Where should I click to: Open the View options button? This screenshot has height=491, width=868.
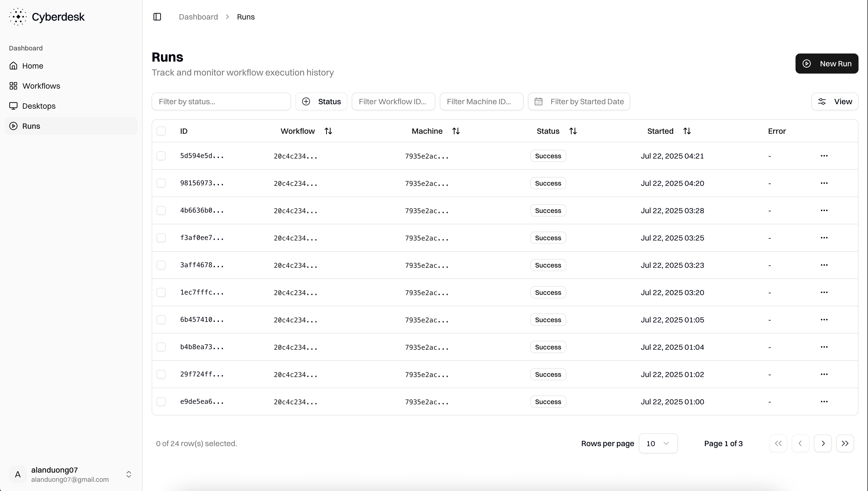pyautogui.click(x=835, y=101)
